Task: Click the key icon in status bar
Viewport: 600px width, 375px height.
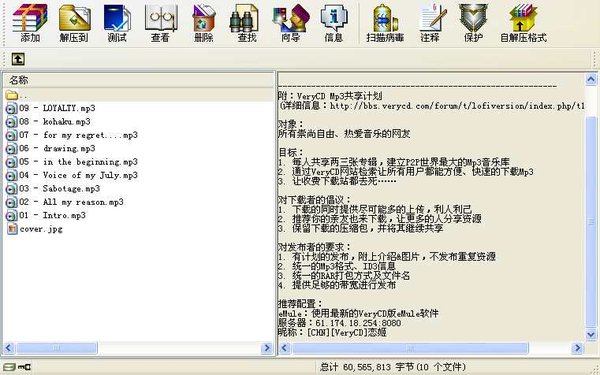Action: (25, 367)
